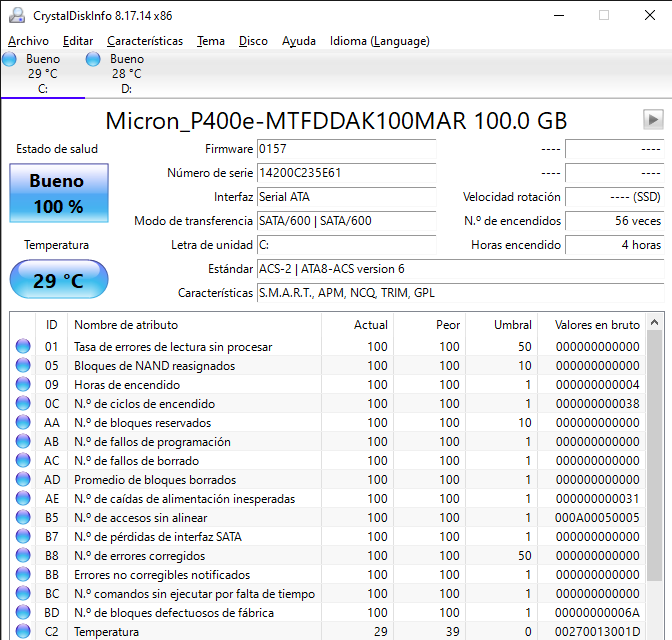Open the Ayuda menu
The width and height of the screenshot is (672, 640).
click(x=299, y=41)
